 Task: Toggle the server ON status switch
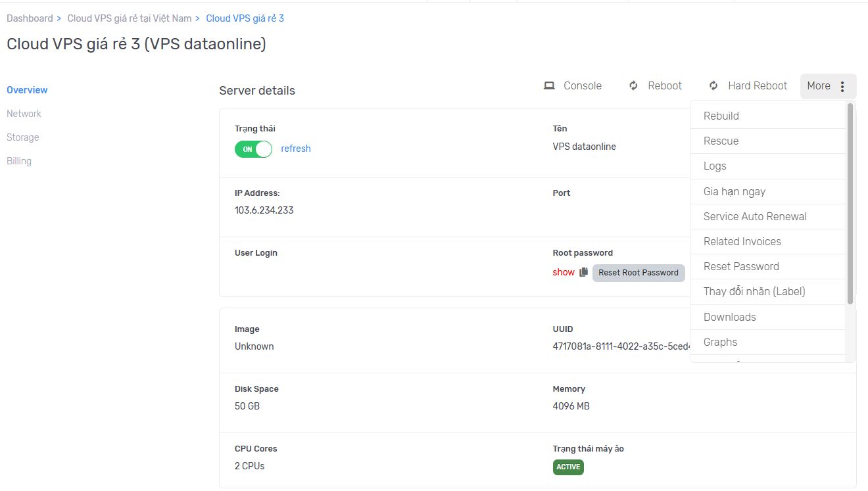click(253, 149)
